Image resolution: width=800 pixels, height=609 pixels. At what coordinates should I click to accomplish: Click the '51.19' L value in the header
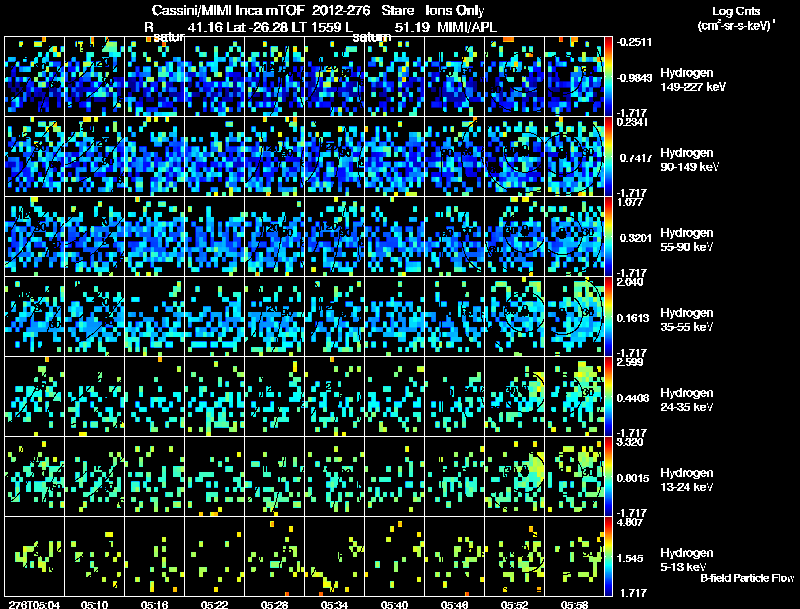click(412, 27)
